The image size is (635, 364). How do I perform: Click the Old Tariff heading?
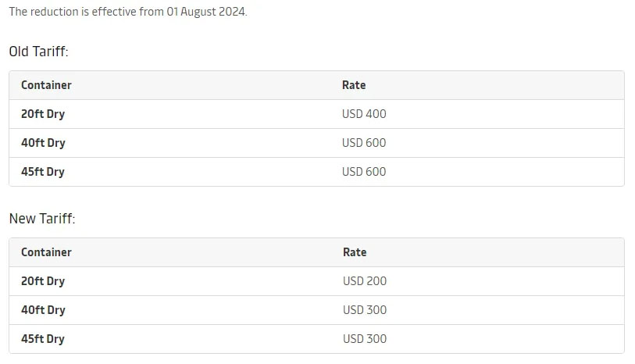point(38,52)
